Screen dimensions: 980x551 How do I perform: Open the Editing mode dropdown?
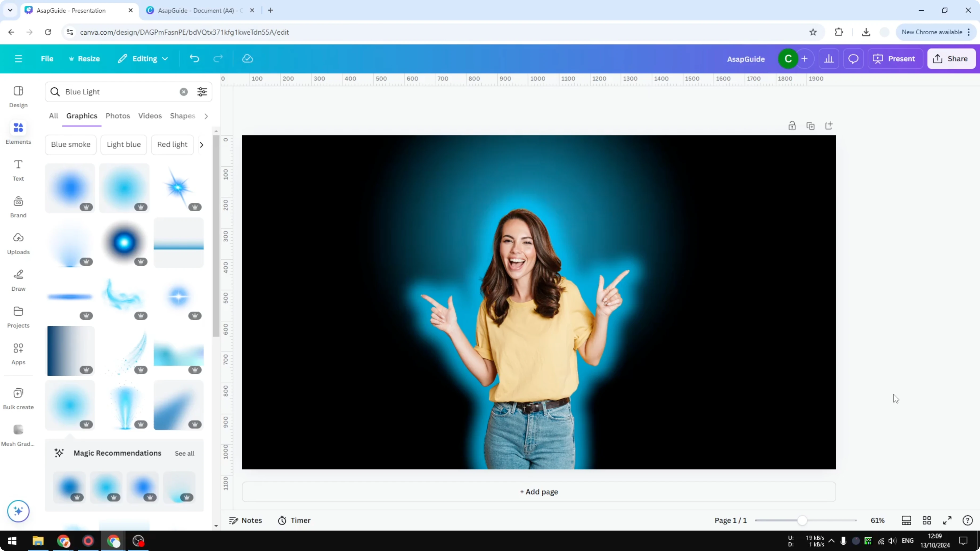(x=143, y=59)
